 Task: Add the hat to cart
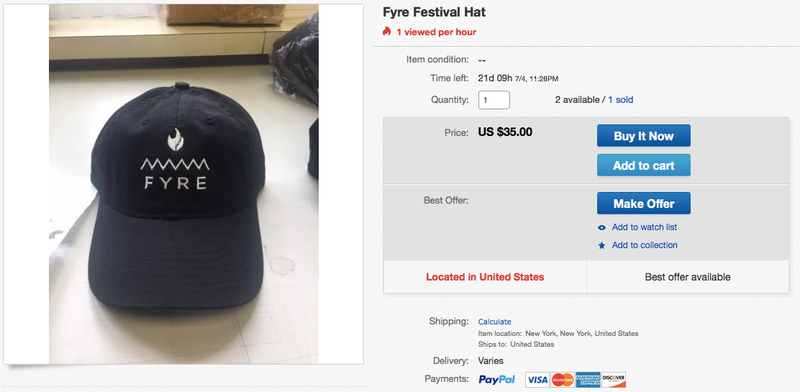(643, 165)
